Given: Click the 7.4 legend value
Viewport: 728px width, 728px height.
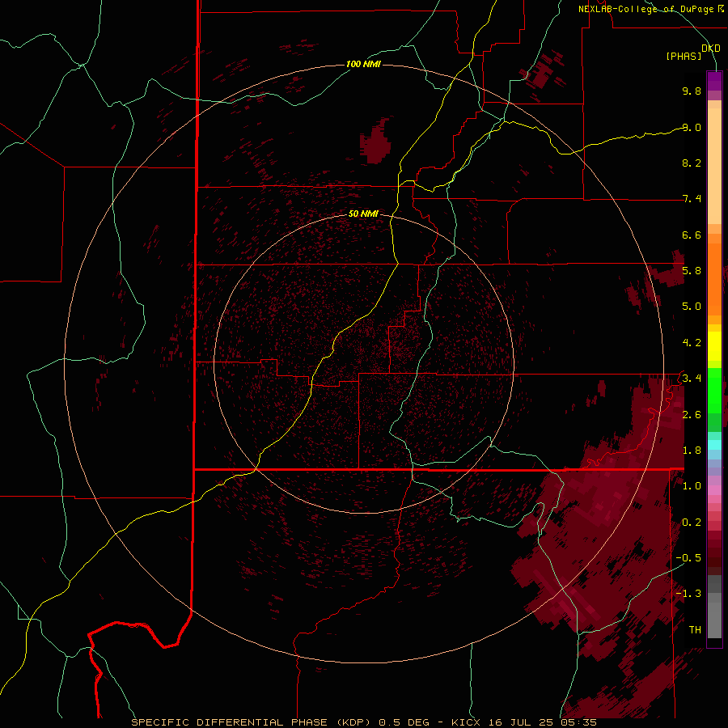Looking at the screenshot, I should (692, 199).
